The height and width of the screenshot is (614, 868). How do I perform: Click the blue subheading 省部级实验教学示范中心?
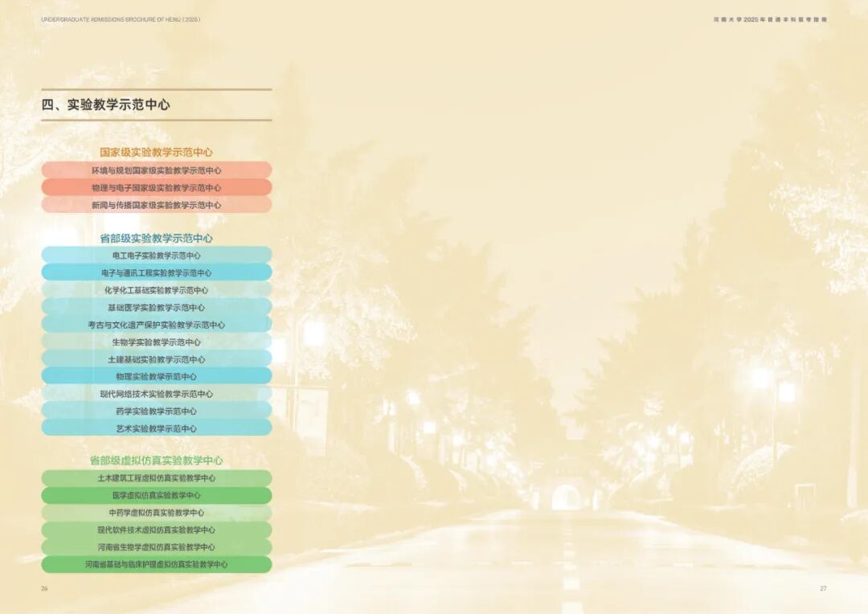[x=156, y=238]
